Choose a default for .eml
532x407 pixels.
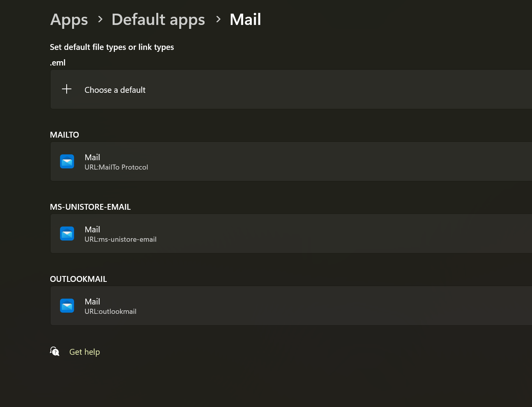coord(291,89)
